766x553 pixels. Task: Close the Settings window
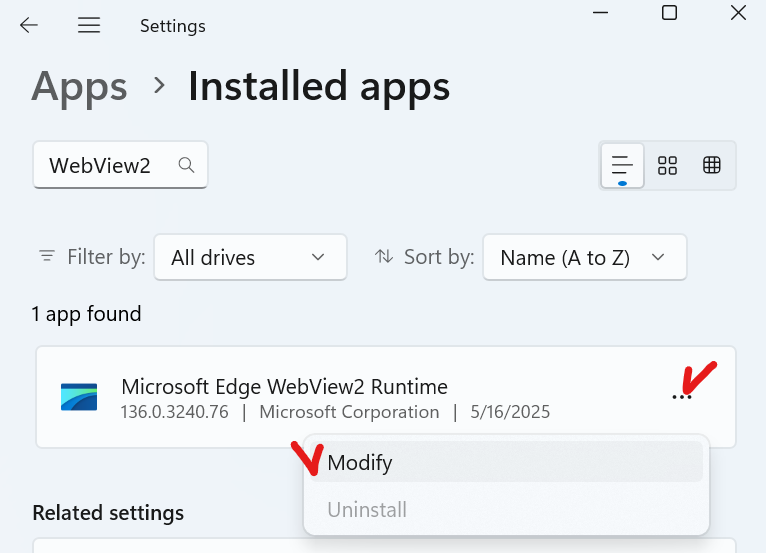coord(738,13)
